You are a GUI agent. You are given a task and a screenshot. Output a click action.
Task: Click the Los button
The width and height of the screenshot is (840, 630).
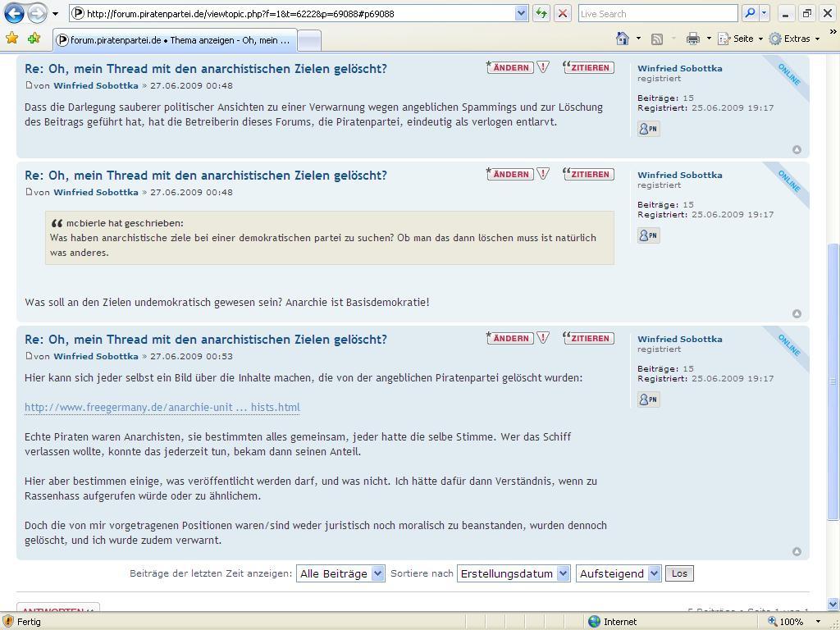click(679, 573)
